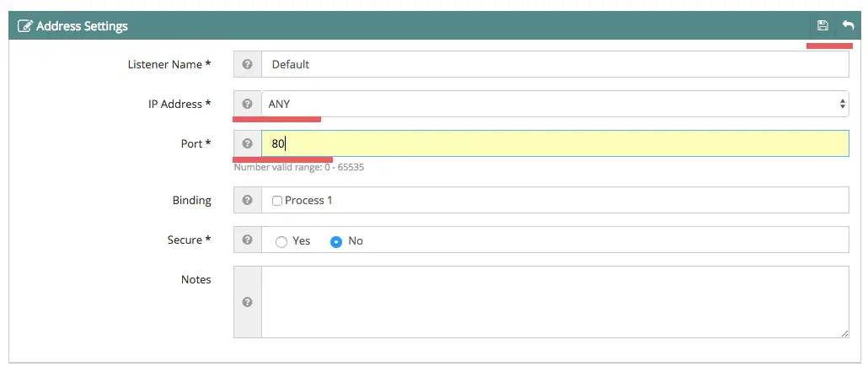
Task: Open the question mark help for Binding
Action: [x=248, y=200]
